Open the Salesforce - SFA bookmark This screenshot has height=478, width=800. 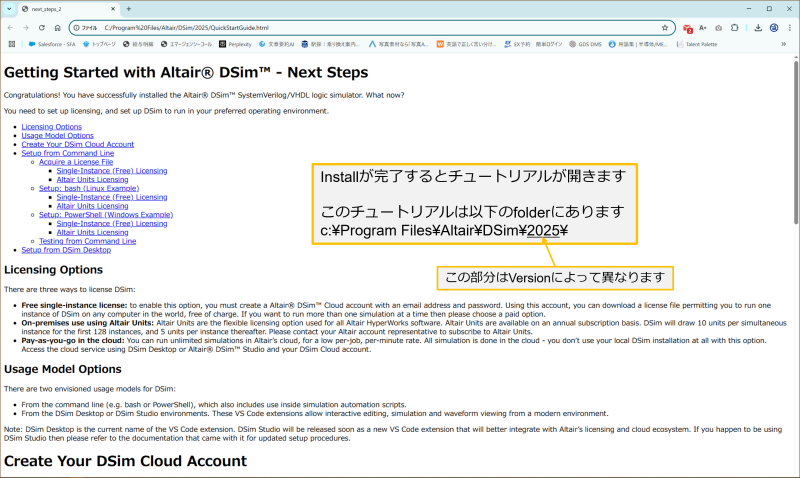pyautogui.click(x=52, y=44)
